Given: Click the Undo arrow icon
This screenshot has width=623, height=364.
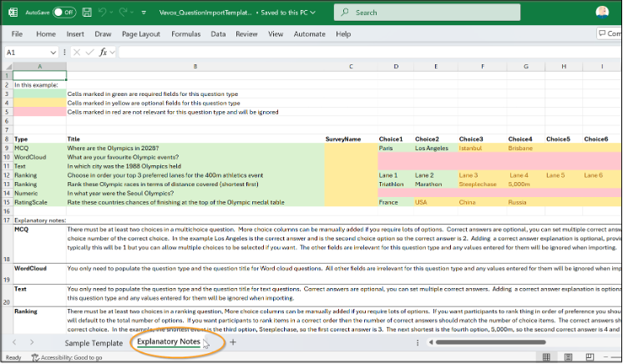Looking at the screenshot, I should pyautogui.click(x=104, y=13).
